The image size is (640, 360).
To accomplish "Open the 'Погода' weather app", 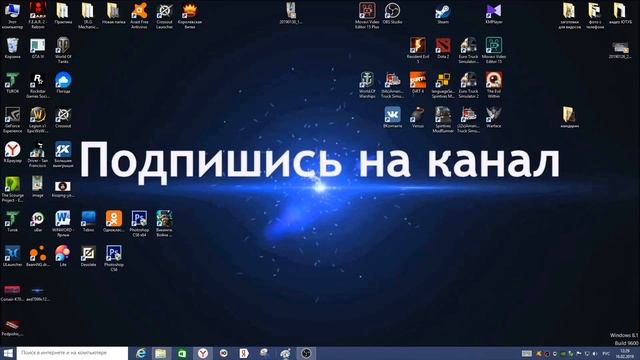I will (x=63, y=83).
